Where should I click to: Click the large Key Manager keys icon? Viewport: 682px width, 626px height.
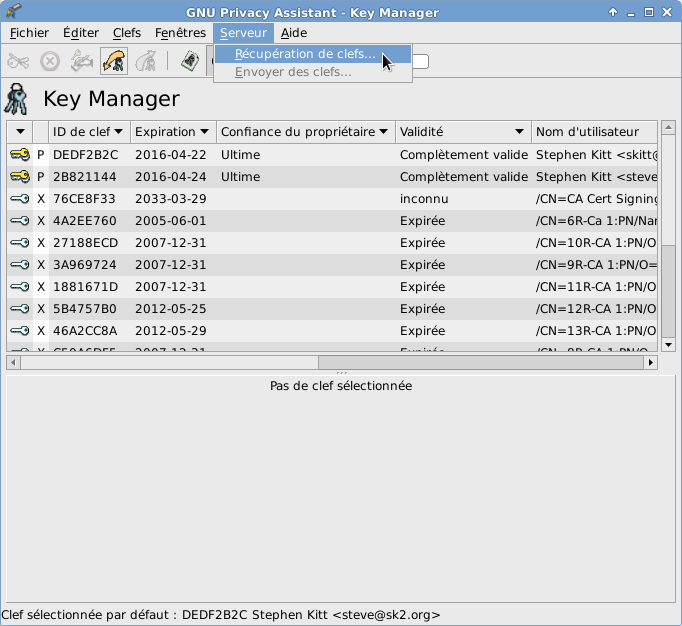point(17,99)
